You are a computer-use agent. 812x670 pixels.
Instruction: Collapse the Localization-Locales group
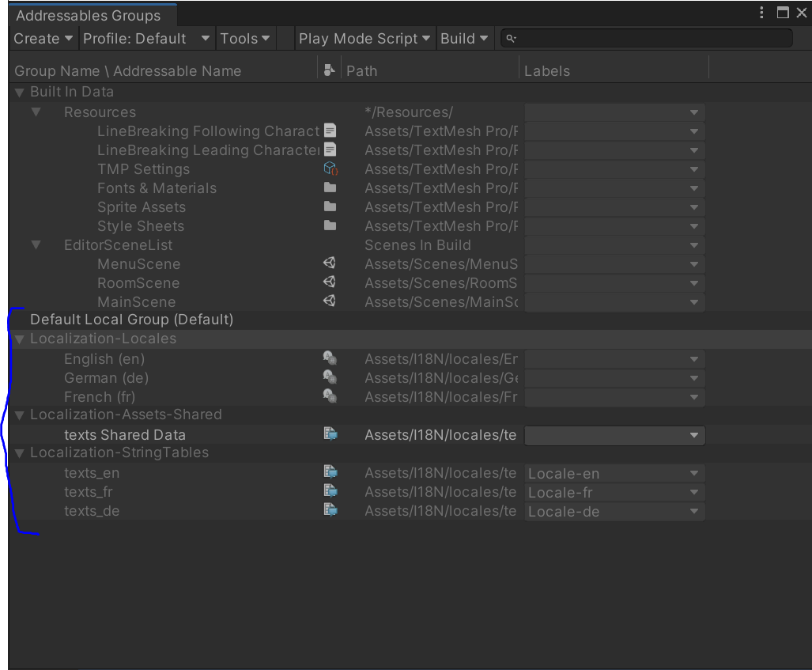click(17, 339)
